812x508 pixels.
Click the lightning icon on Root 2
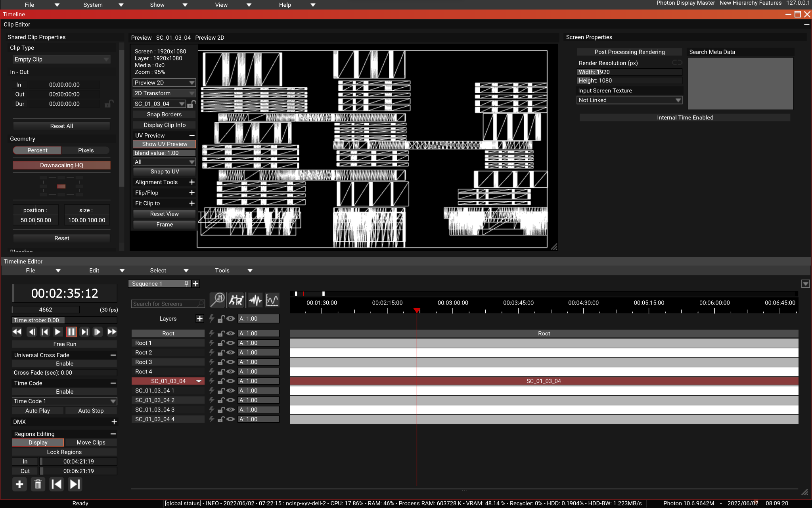212,352
